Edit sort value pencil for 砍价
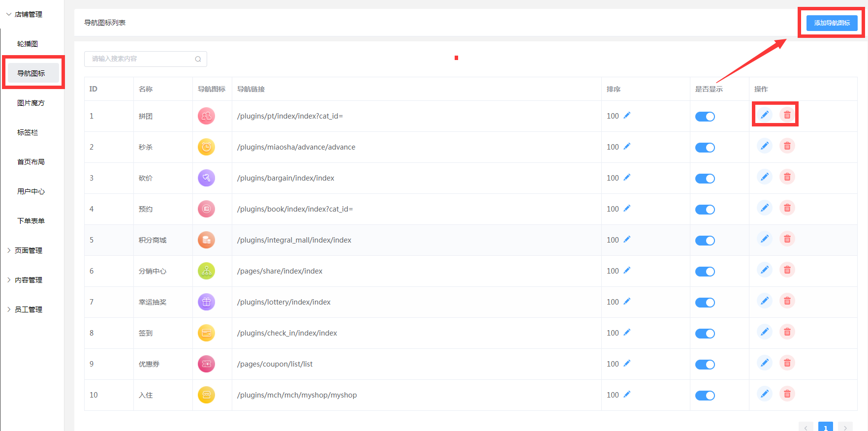Image resolution: width=868 pixels, height=431 pixels. coord(627,177)
